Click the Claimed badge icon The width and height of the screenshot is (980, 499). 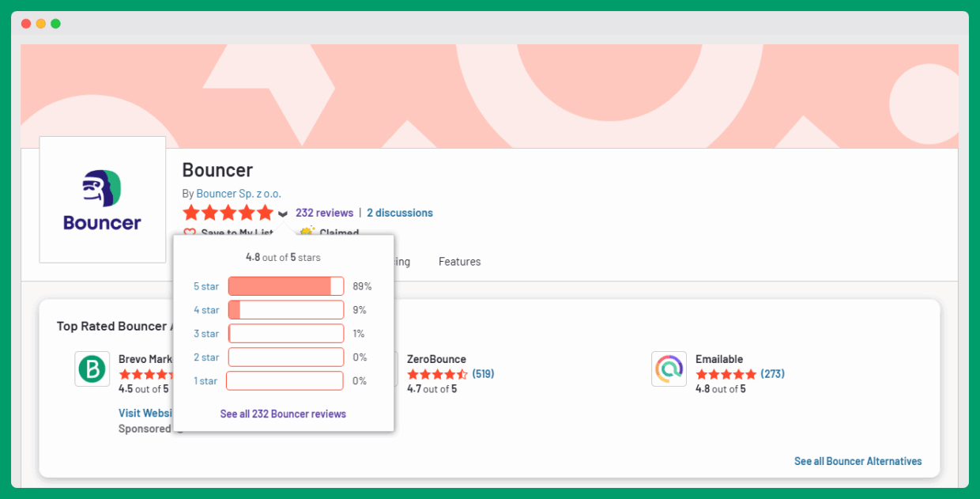307,232
